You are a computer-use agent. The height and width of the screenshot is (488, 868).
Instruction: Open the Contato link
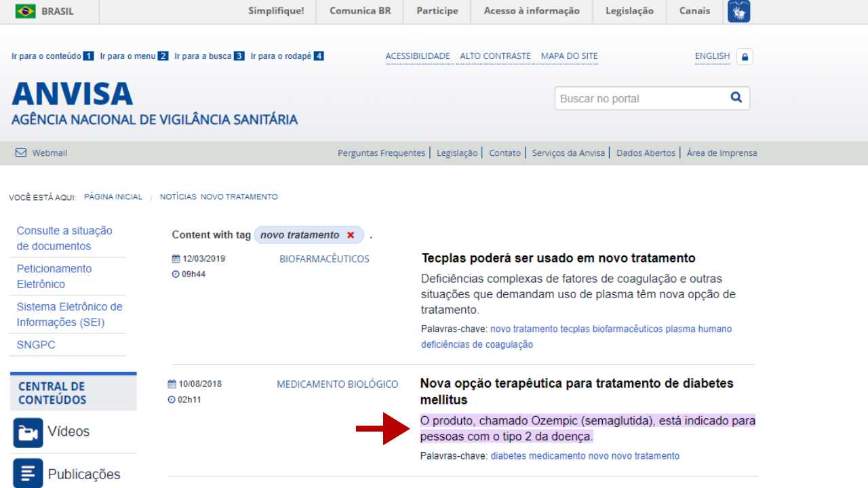(x=505, y=153)
